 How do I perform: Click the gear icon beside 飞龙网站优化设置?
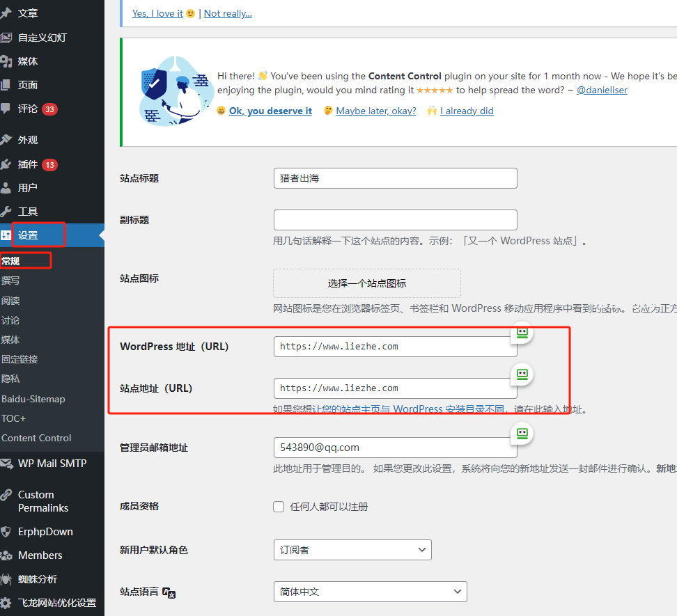[x=6, y=603]
